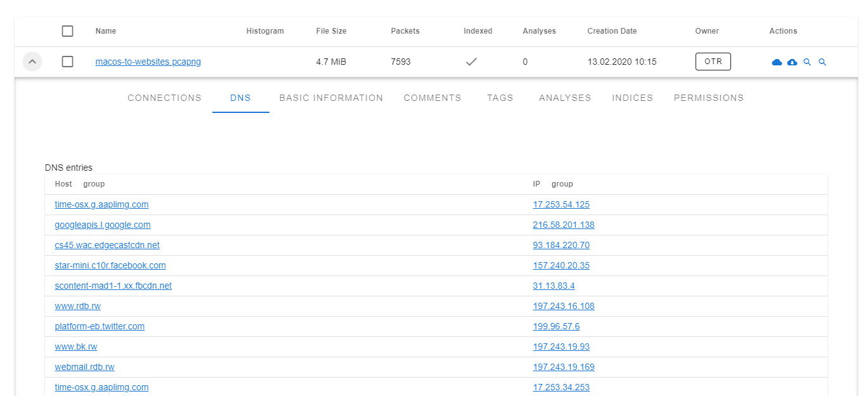
Task: Go to the Comments tab
Action: [432, 98]
